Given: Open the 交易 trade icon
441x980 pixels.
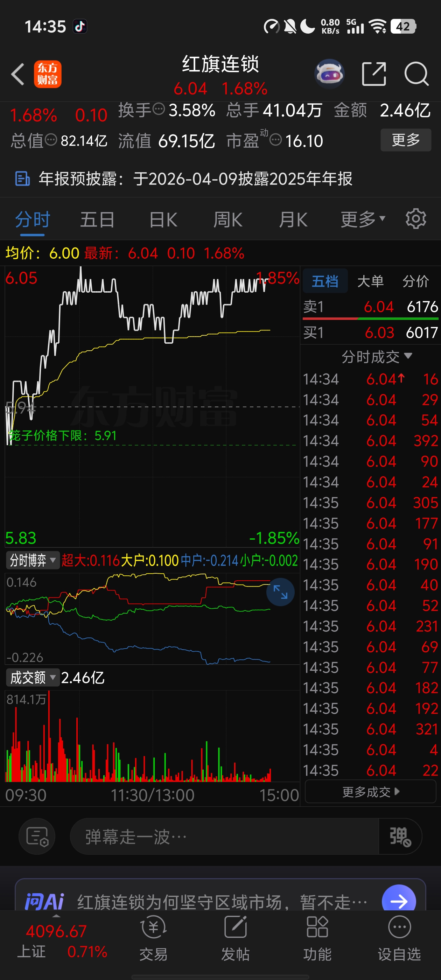Looking at the screenshot, I should coord(153,938).
